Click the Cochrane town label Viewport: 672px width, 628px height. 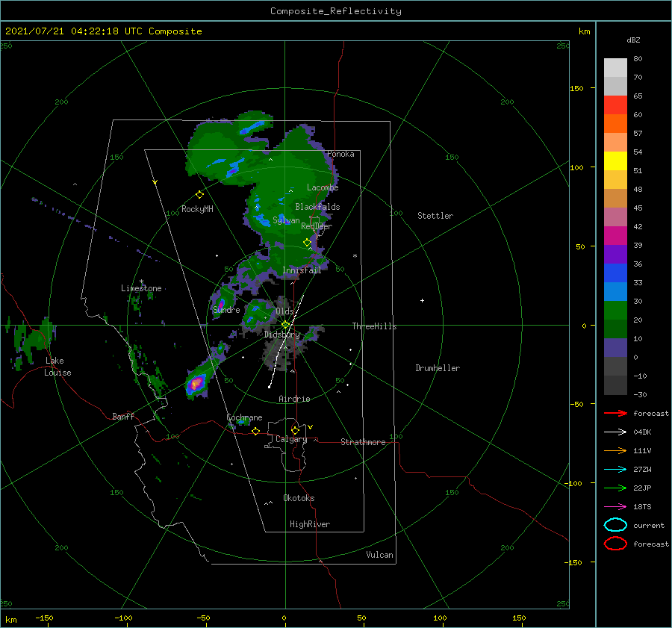(244, 417)
